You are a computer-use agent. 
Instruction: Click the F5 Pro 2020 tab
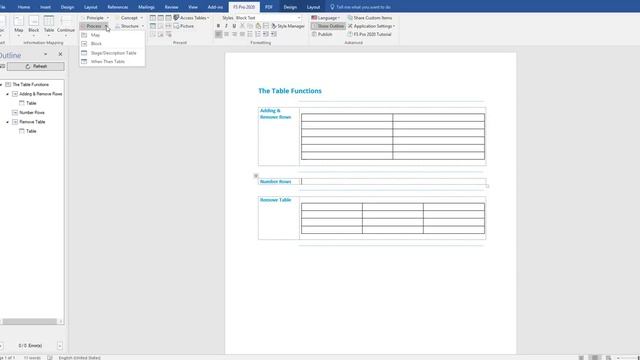click(244, 7)
